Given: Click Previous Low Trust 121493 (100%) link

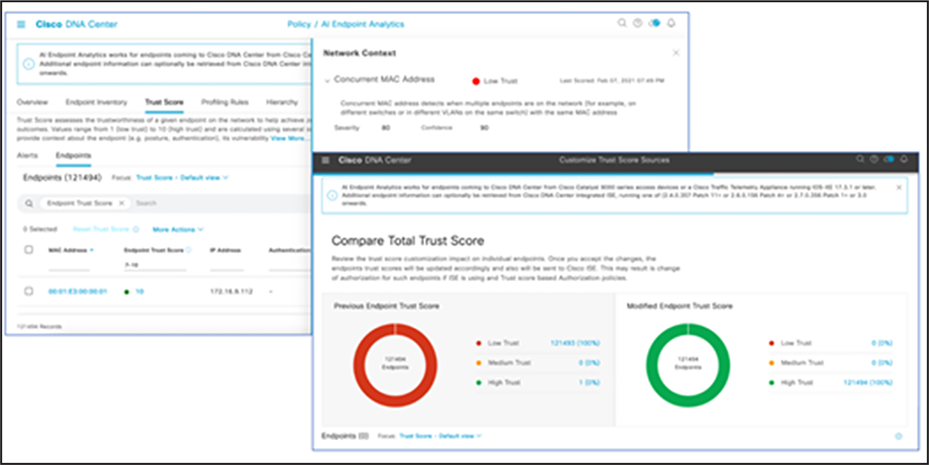Looking at the screenshot, I should 575,343.
